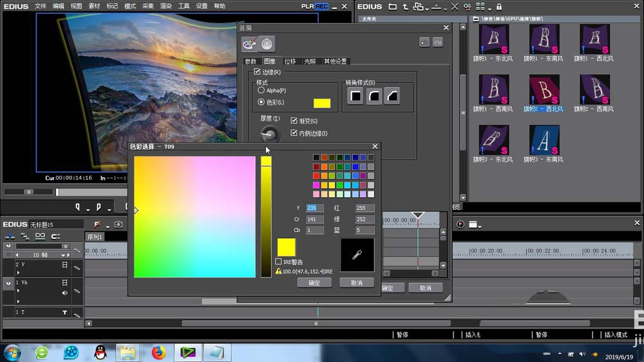Enable the IRE警告 warning checkbox

278,262
